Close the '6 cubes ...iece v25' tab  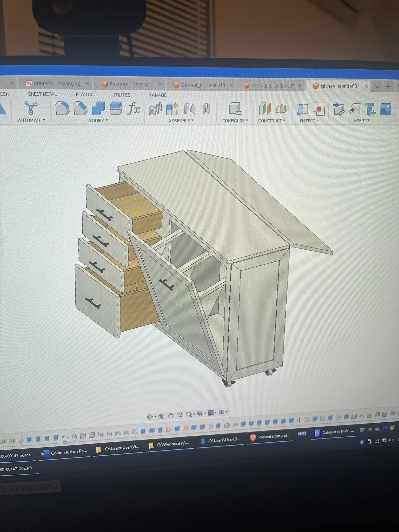tap(161, 85)
